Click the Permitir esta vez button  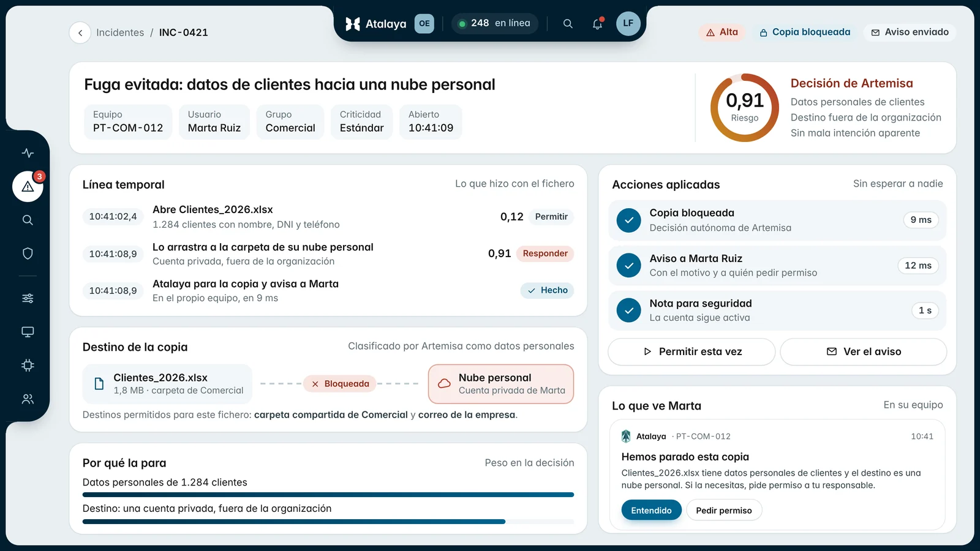692,352
